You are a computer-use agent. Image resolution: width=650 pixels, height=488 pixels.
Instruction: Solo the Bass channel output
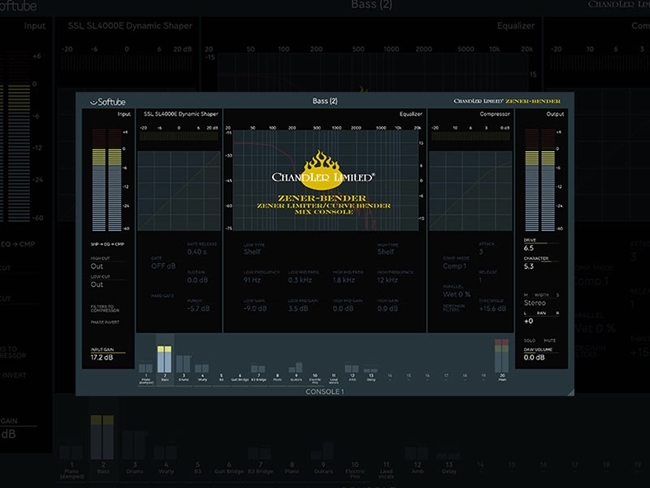pyautogui.click(x=529, y=341)
